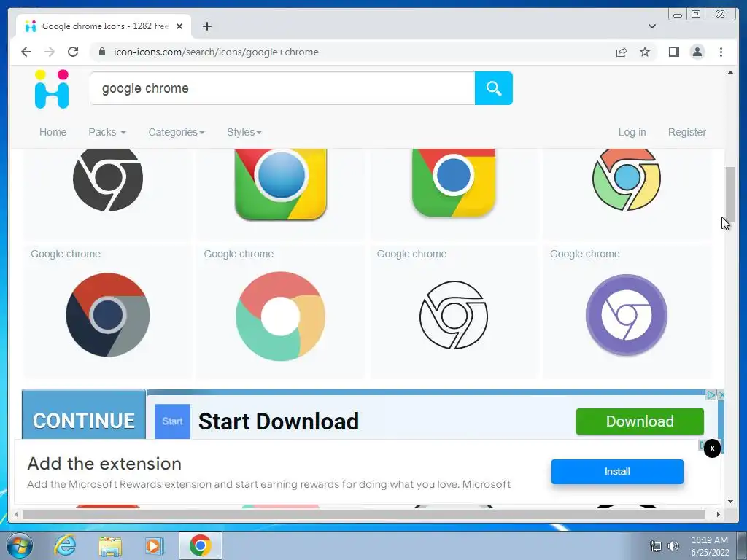The width and height of the screenshot is (747, 560).
Task: Close the Add the extension banner
Action: point(712,448)
